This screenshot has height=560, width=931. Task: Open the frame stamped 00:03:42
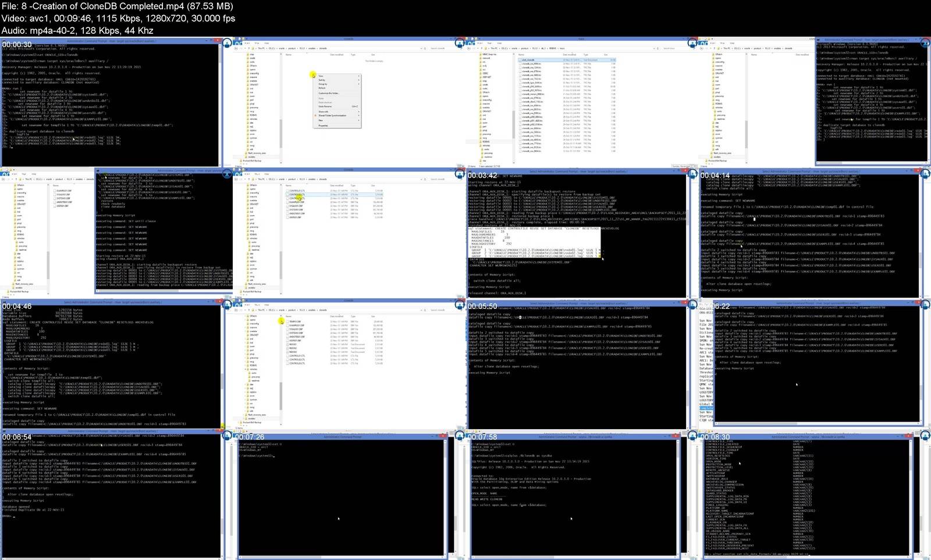(581, 234)
